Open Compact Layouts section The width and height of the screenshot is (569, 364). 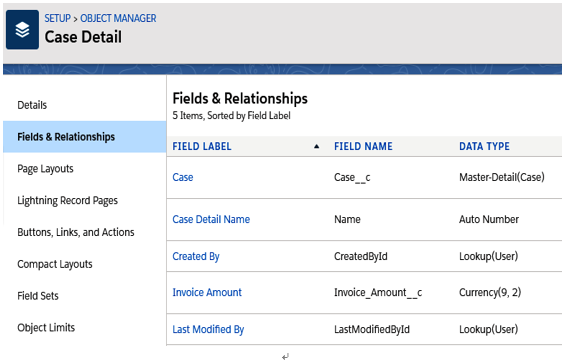tap(55, 264)
